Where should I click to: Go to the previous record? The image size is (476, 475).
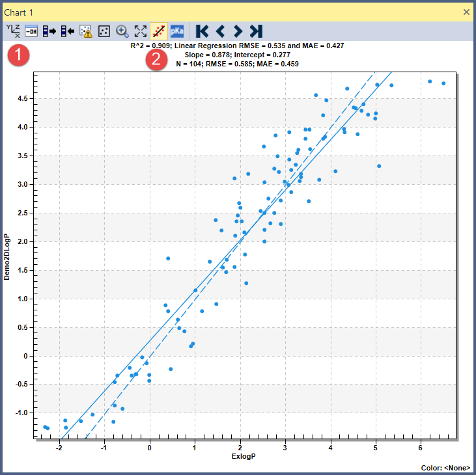pyautogui.click(x=220, y=31)
